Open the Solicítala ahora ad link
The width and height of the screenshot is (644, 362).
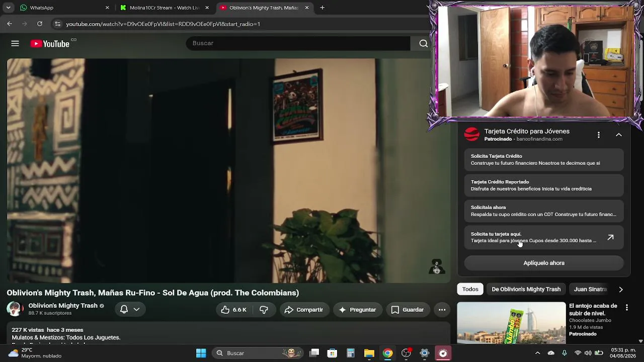[x=544, y=211]
